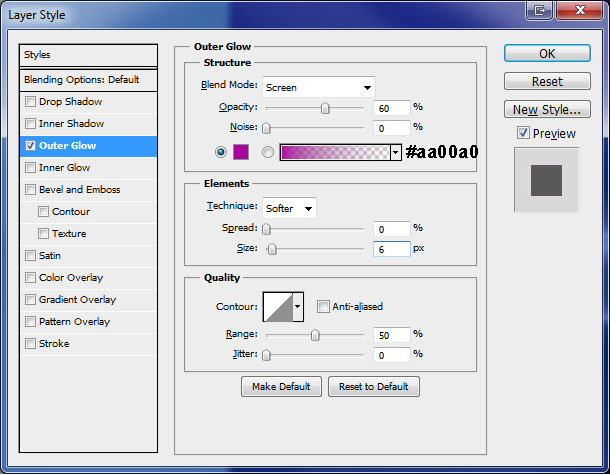Select the gradient glow radio button

pos(267,152)
